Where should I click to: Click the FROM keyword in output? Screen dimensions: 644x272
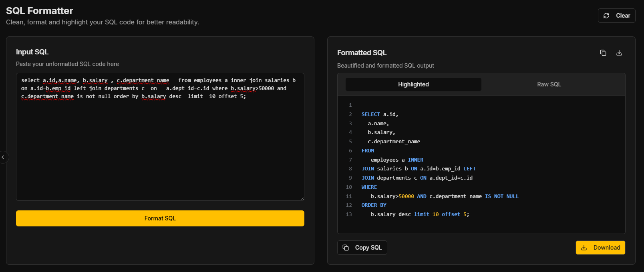point(368,151)
